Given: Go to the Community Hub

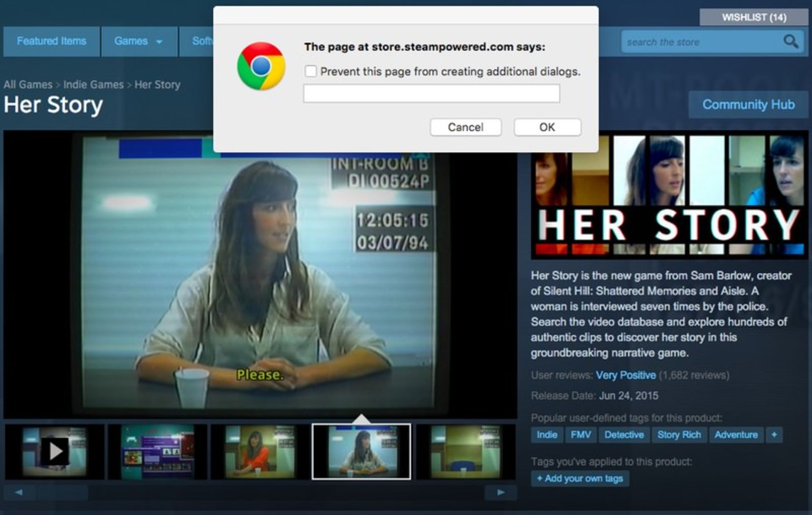Looking at the screenshot, I should pos(748,105).
